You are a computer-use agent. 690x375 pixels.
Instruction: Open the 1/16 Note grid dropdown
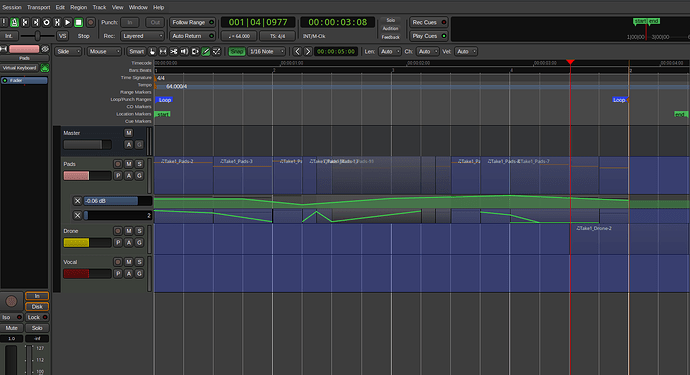coord(267,51)
